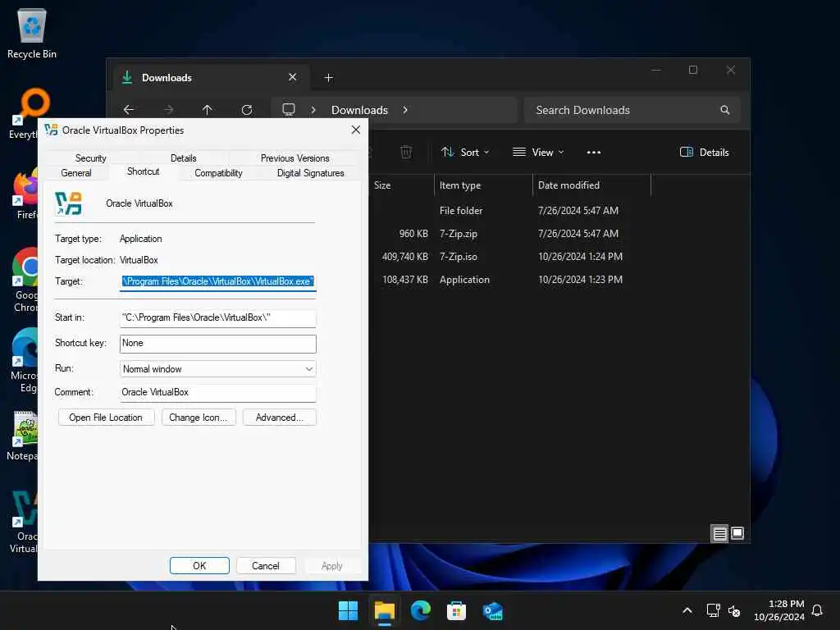This screenshot has width=840, height=630.
Task: Open Windows Start menu
Action: pyautogui.click(x=348, y=610)
